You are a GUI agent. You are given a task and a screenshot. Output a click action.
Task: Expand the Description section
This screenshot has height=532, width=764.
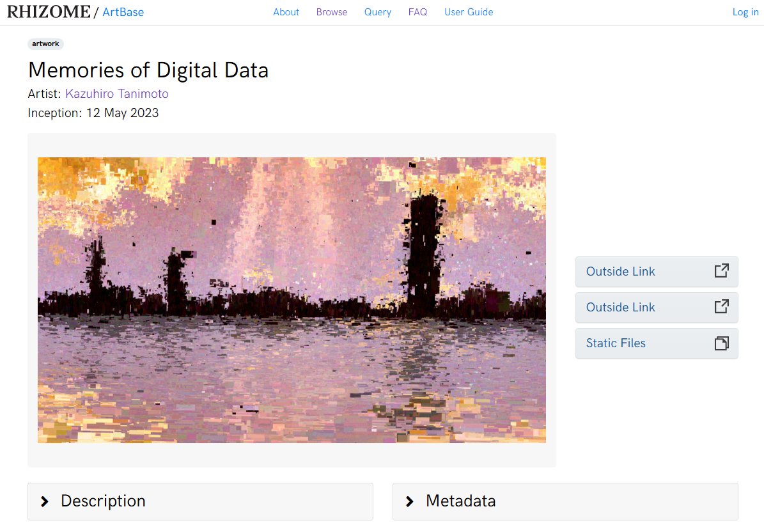pos(200,501)
